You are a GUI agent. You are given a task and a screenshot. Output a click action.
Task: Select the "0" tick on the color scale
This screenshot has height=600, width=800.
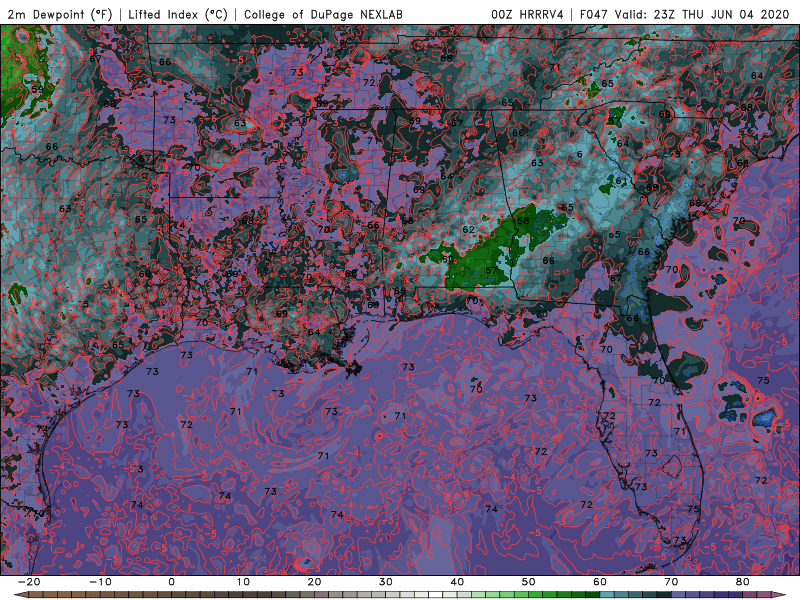click(x=171, y=582)
